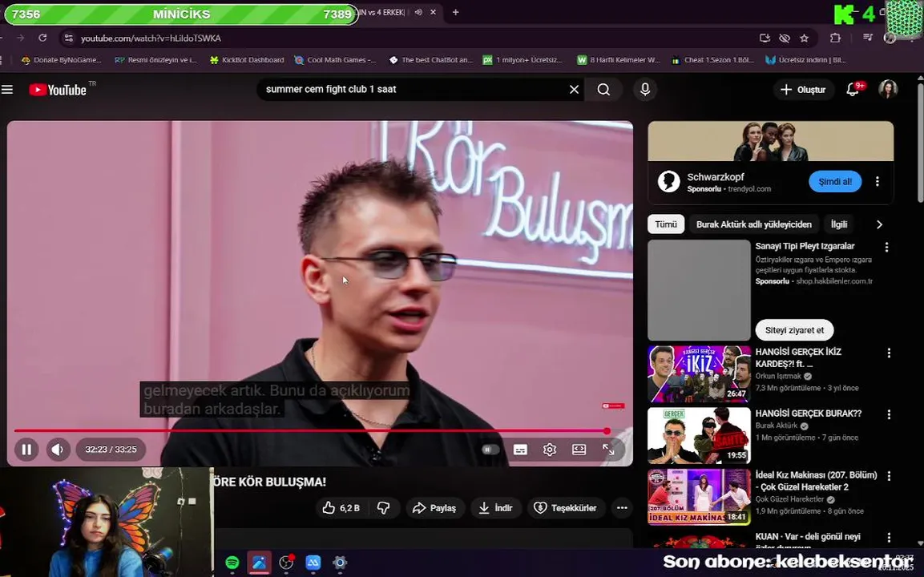The width and height of the screenshot is (924, 577).
Task: Close the current browser tab
Action: (x=433, y=12)
